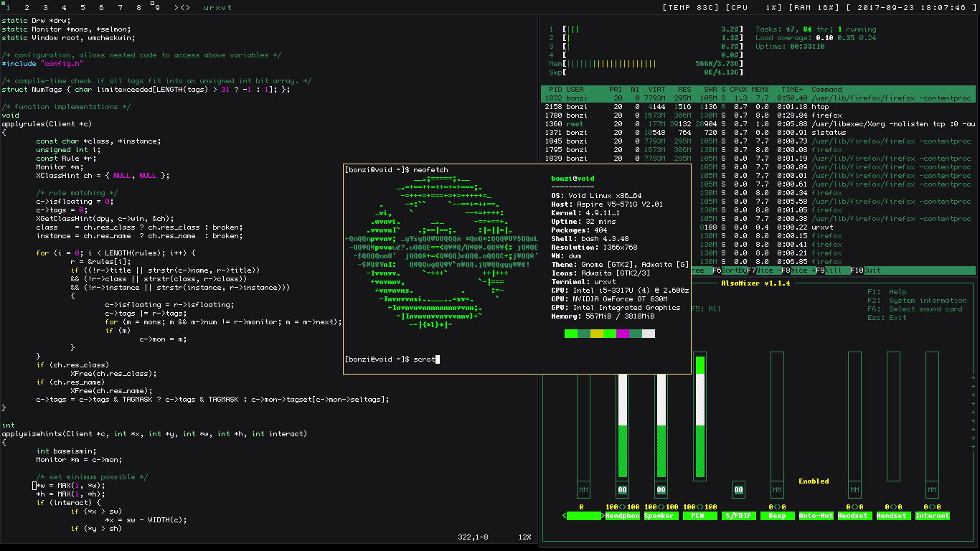
Task: Click the applyrules(Client *c) line in vim
Action: pos(47,124)
